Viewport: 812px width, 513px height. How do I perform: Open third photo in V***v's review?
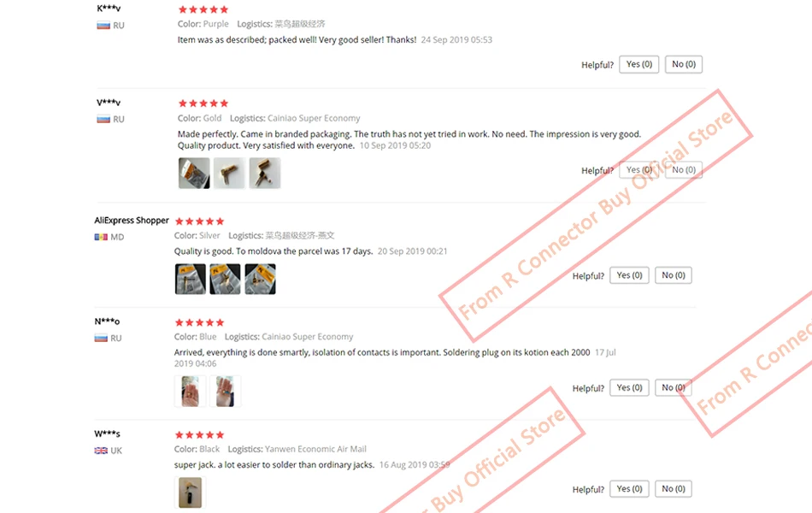tap(265, 173)
